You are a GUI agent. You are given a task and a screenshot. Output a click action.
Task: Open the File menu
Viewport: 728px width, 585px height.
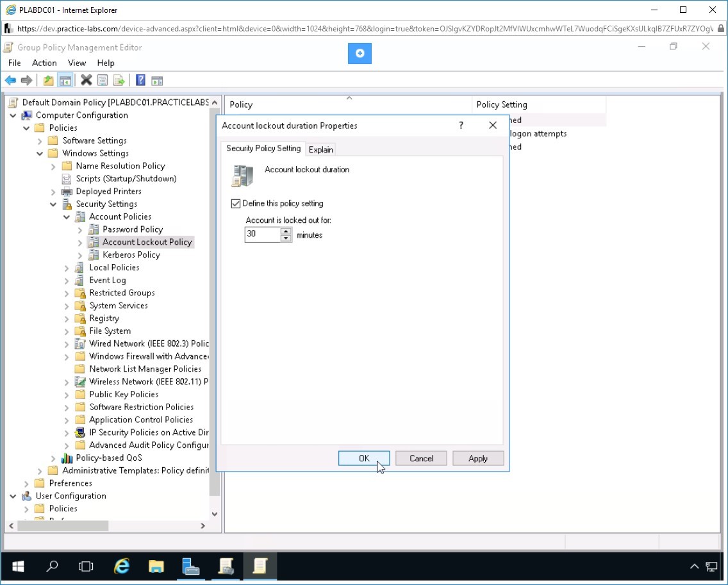[14, 63]
